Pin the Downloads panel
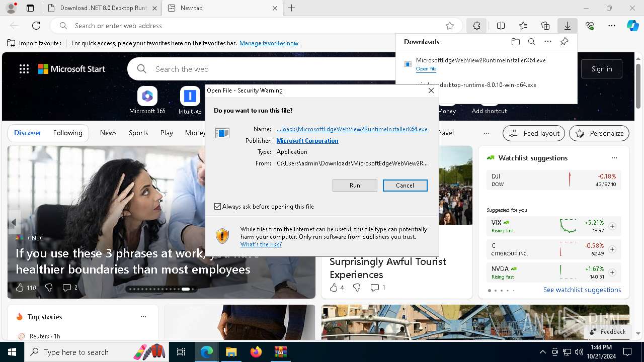The image size is (644, 362). click(564, 42)
